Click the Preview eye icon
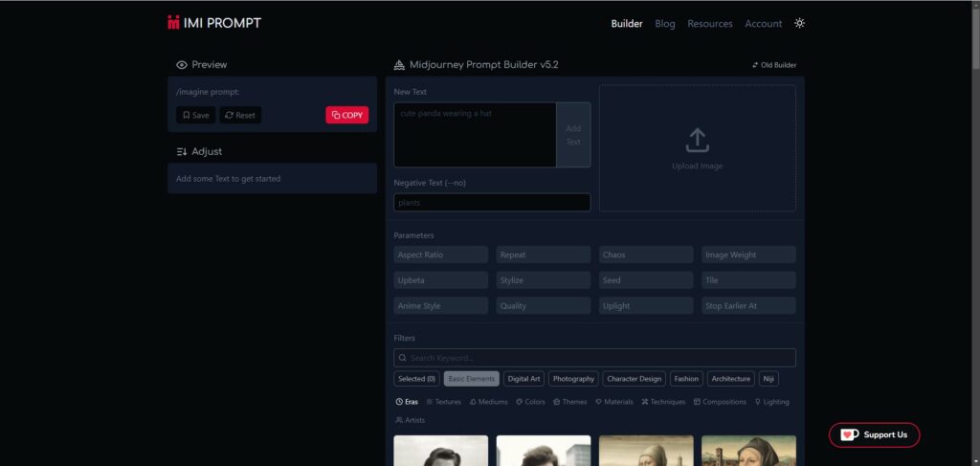 182,65
